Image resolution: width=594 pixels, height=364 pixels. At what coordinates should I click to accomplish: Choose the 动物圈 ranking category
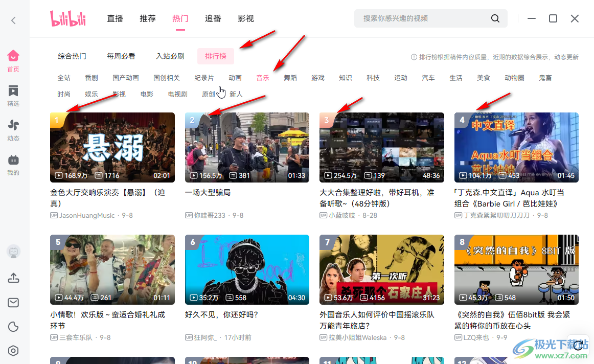[x=514, y=78]
